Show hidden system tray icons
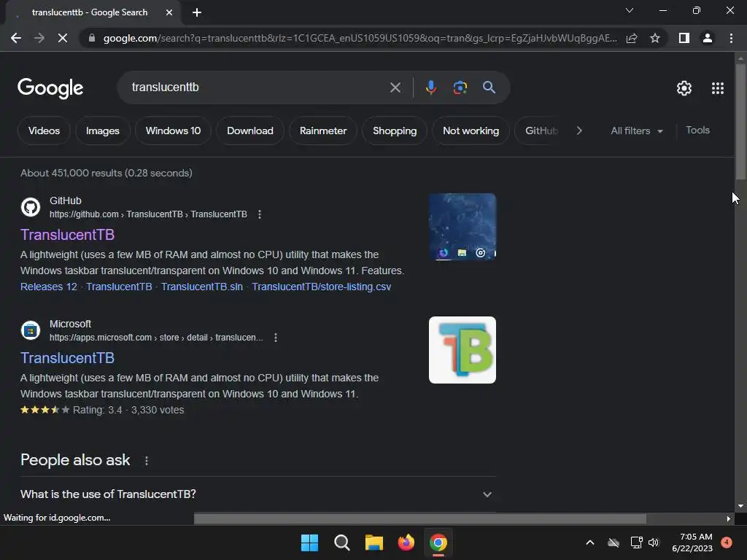This screenshot has width=747, height=560. [x=589, y=542]
